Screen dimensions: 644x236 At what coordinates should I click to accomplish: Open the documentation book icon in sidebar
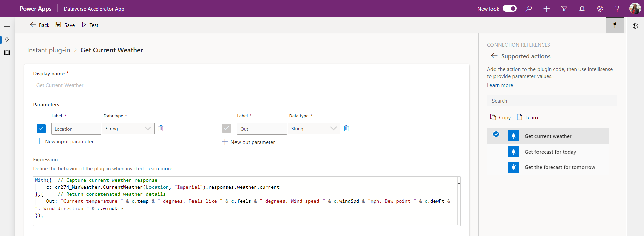(7, 53)
